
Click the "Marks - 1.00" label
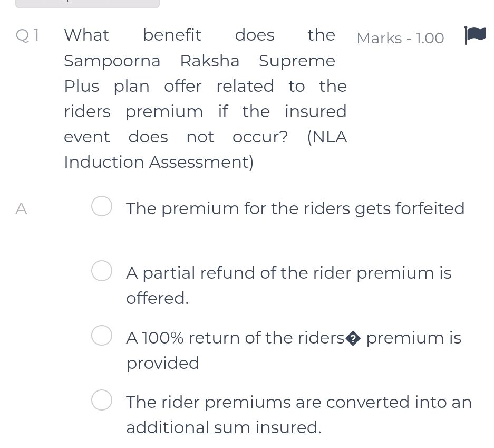[x=400, y=38]
